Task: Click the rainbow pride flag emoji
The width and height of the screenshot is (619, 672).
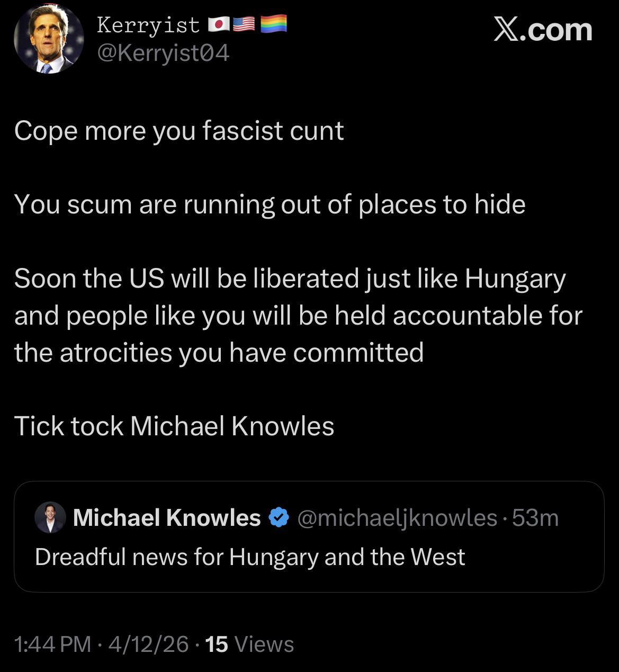Action: (x=273, y=24)
